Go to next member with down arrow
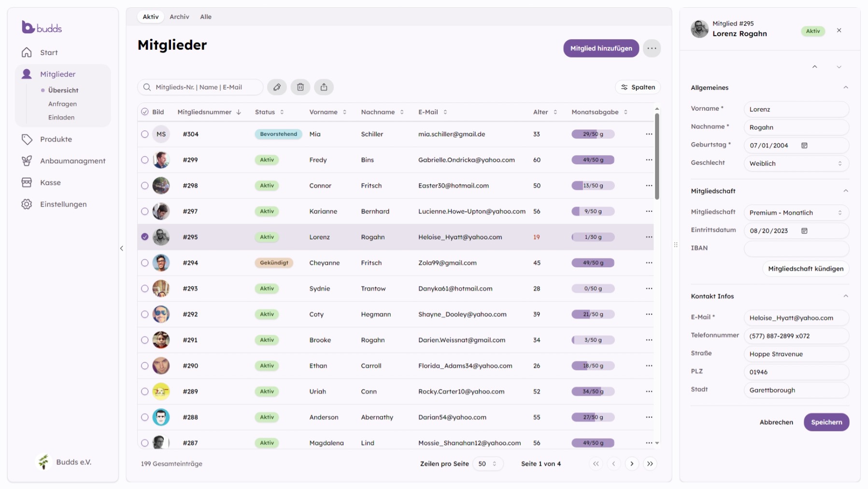868x489 pixels. point(839,67)
